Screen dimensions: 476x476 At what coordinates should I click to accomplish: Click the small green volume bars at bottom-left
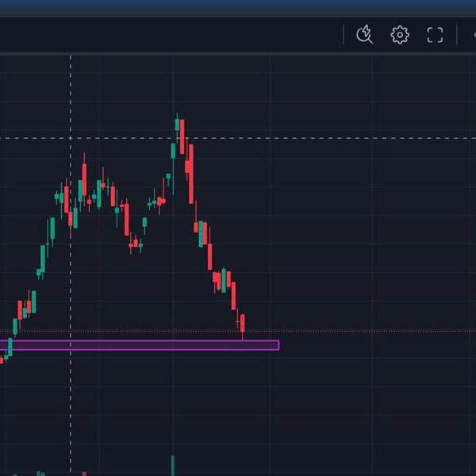tap(40, 474)
